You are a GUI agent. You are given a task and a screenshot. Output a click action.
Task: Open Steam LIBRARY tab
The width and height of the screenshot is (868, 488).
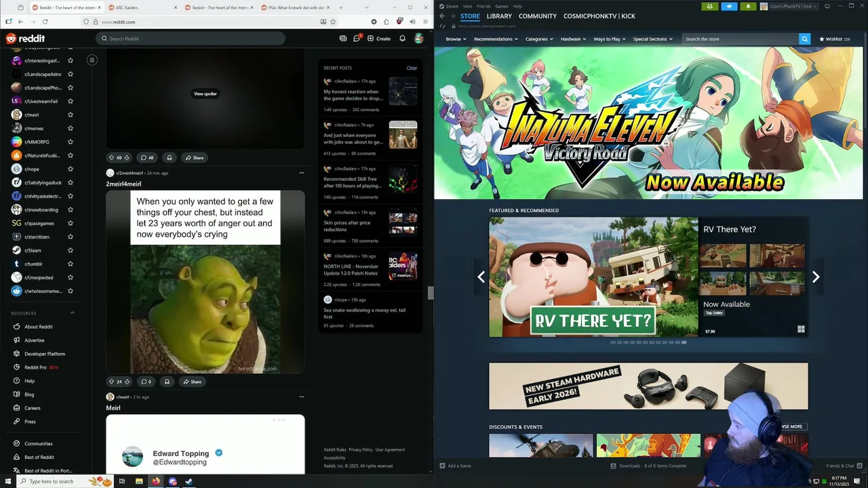[499, 16]
